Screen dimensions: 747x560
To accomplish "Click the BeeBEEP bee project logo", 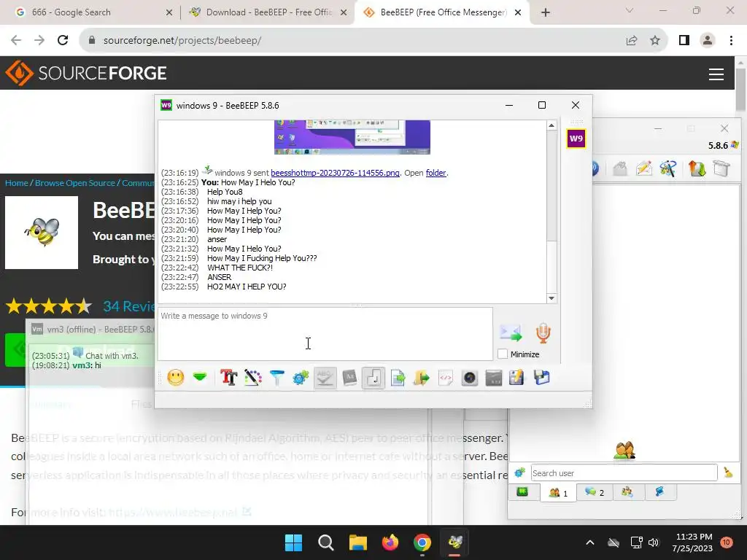I will pyautogui.click(x=42, y=233).
